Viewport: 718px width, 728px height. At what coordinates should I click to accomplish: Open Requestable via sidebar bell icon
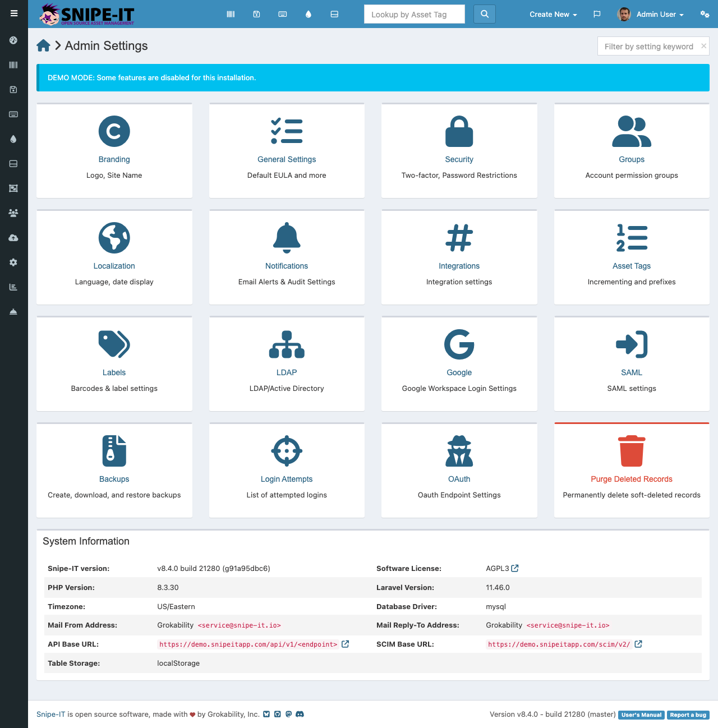[13, 312]
